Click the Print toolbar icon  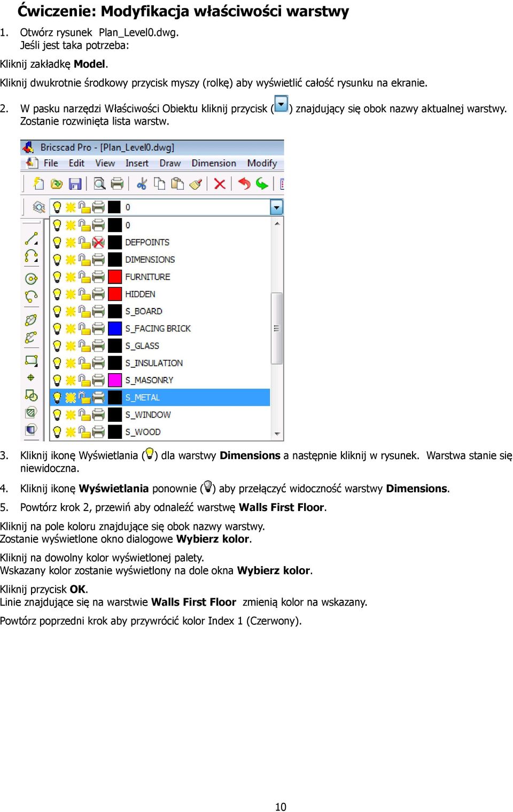(117, 184)
